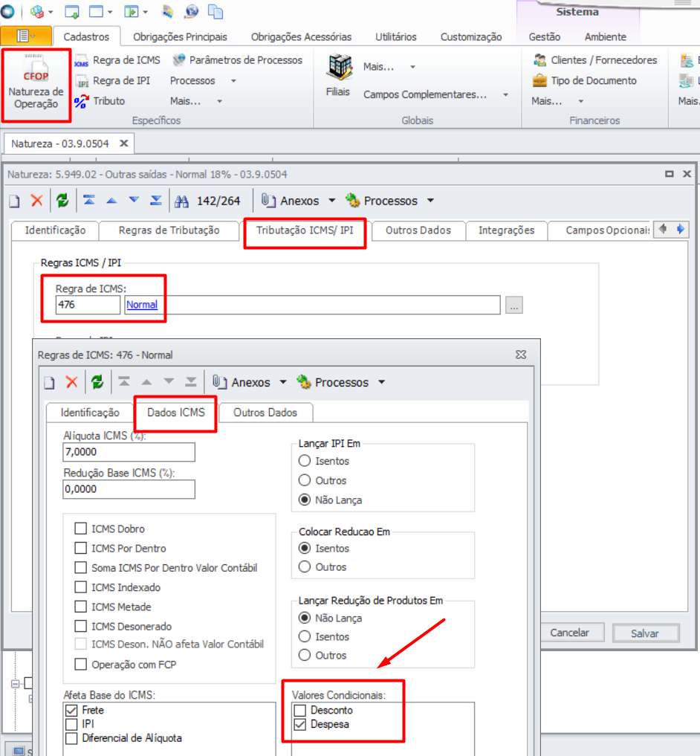
Task: Switch to Dados ICMS tab
Action: tap(176, 413)
